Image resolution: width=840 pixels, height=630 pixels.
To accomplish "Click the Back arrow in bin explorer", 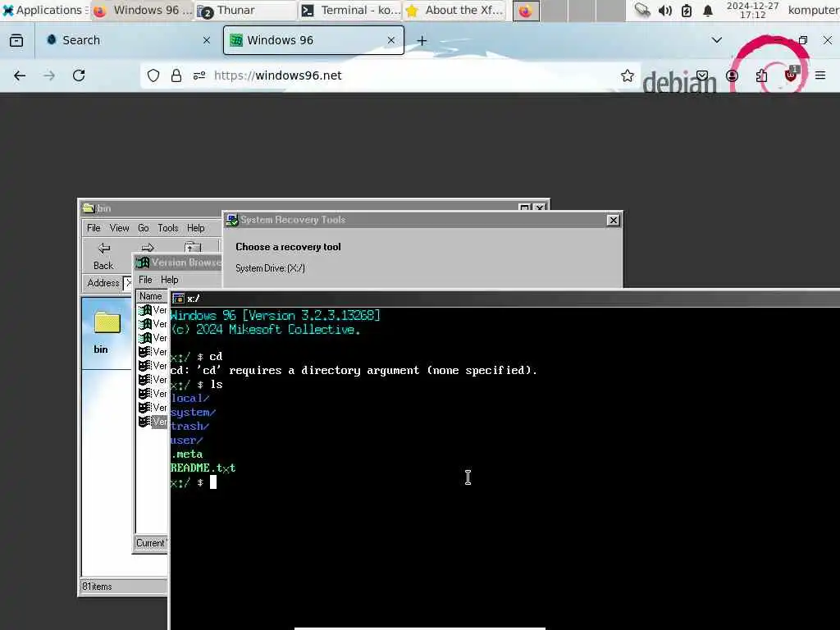I will point(103,256).
